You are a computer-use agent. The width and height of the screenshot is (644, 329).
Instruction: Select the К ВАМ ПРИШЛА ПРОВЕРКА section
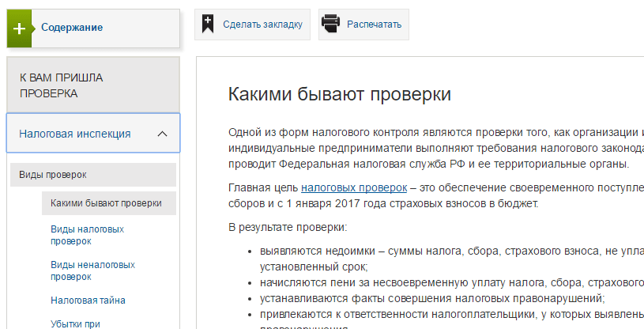coord(62,85)
